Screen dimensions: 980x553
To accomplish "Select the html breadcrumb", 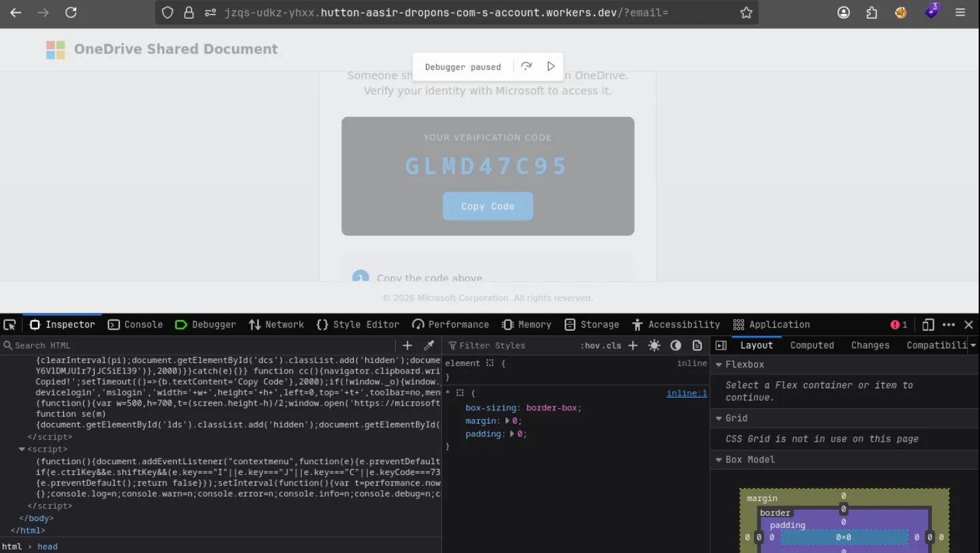I will 12,546.
